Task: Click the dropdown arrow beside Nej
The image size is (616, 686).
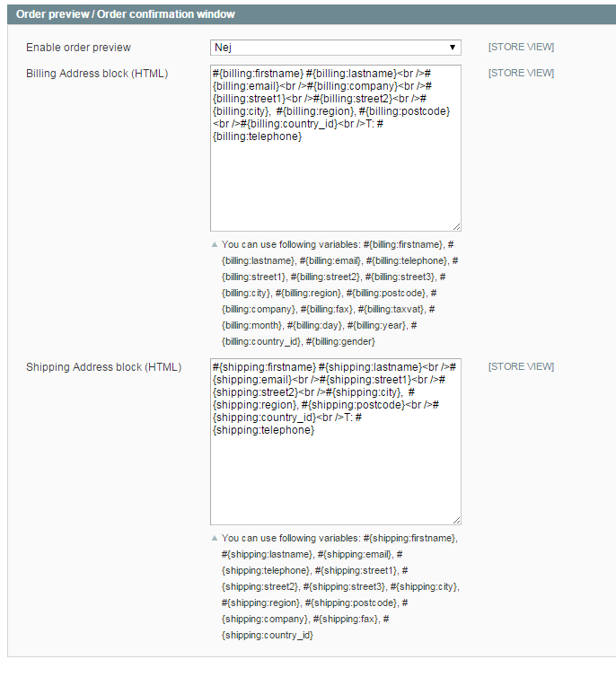Action: coord(453,48)
